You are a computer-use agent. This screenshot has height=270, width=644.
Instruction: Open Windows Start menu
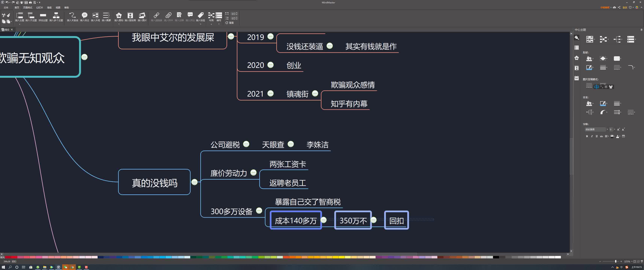point(3,267)
